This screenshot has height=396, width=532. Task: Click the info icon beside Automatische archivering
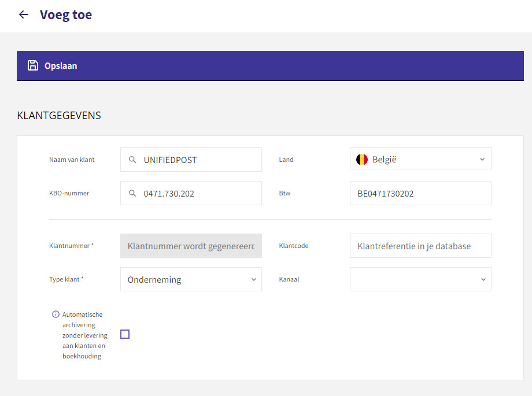coord(56,314)
